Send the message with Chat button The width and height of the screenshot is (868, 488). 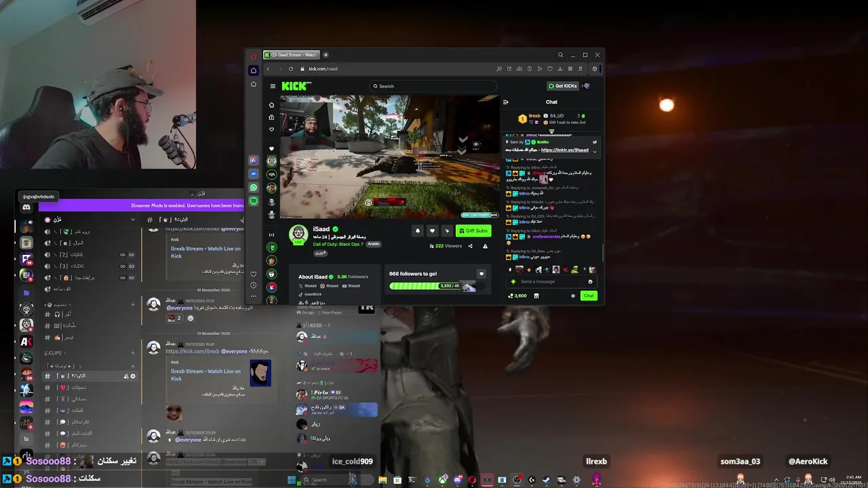tap(589, 296)
